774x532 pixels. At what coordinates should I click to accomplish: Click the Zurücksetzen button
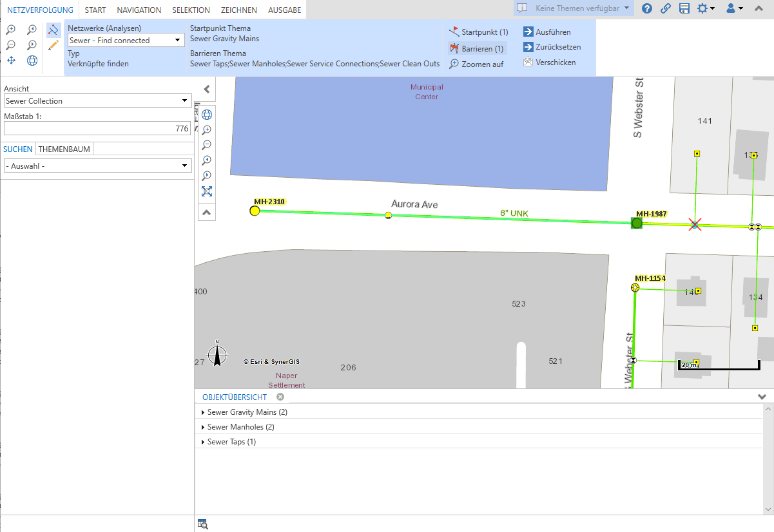click(552, 47)
